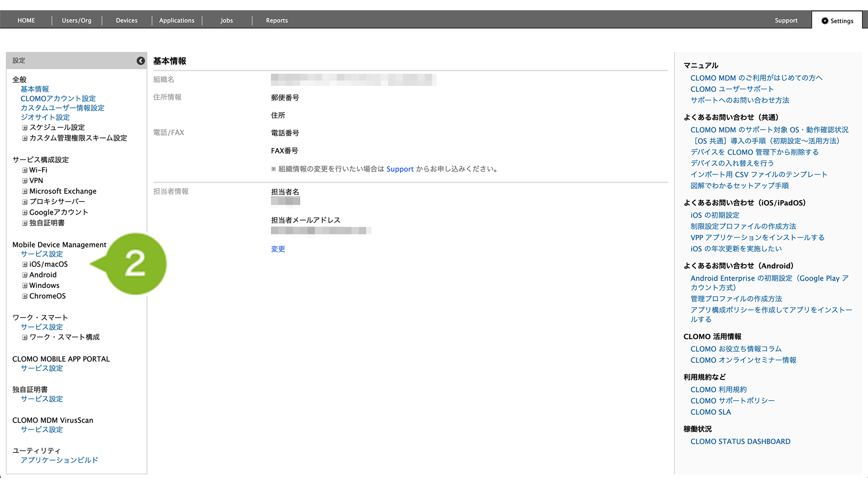
Task: Expand the ChromeOS plus icon
Action: [24, 296]
